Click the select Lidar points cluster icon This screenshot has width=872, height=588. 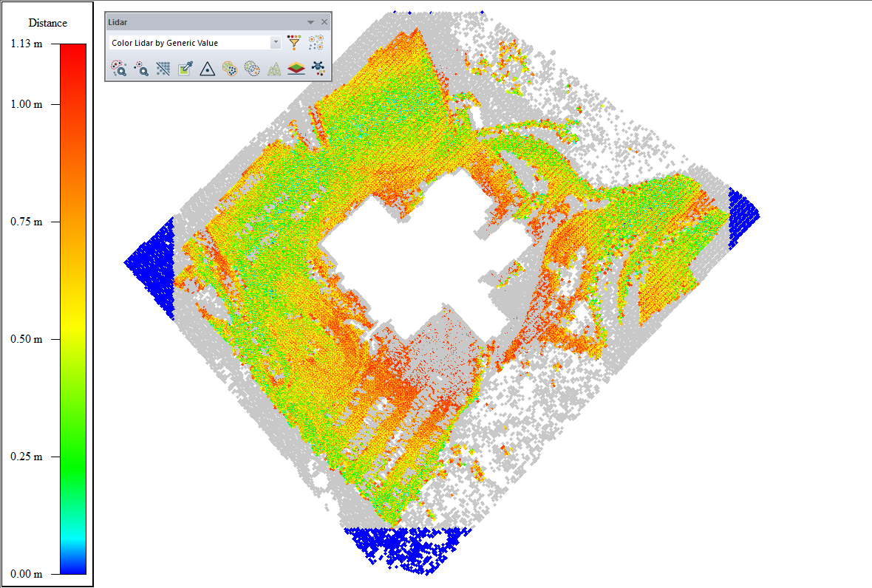pyautogui.click(x=316, y=43)
